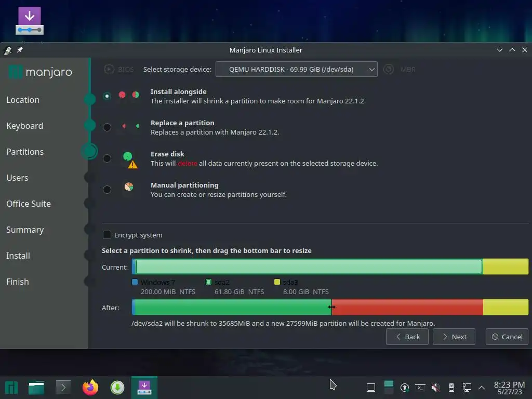532x399 pixels.
Task: Select the Replace a partition radio button
Action: (x=107, y=127)
